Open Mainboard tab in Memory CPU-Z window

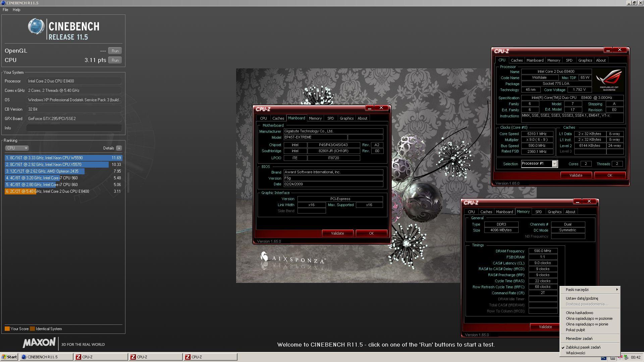coord(504,212)
